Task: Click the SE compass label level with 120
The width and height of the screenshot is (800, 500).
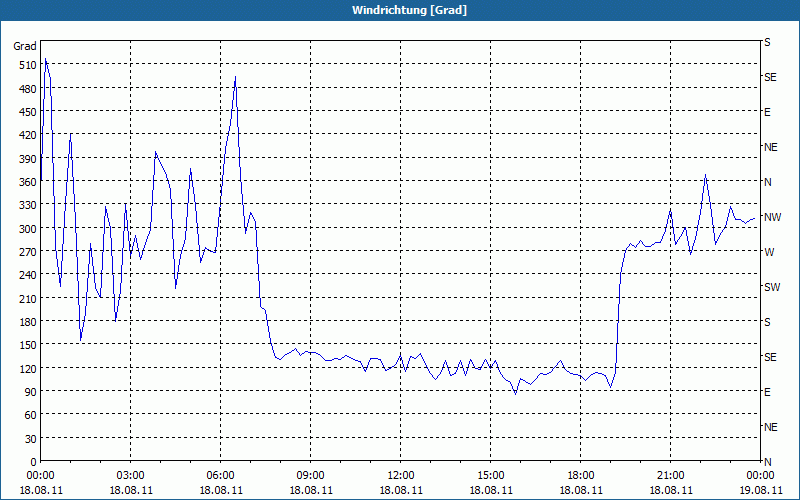Action: (770, 357)
